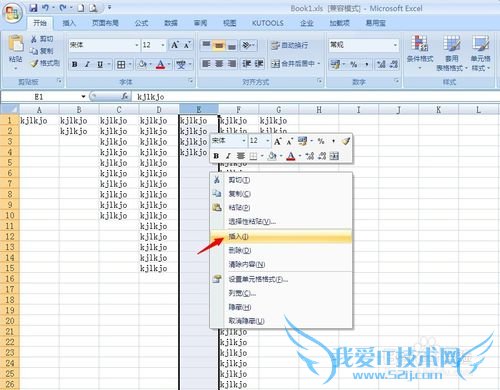Create a new workbook via quick access icon
500x390 pixels.
pos(81,8)
